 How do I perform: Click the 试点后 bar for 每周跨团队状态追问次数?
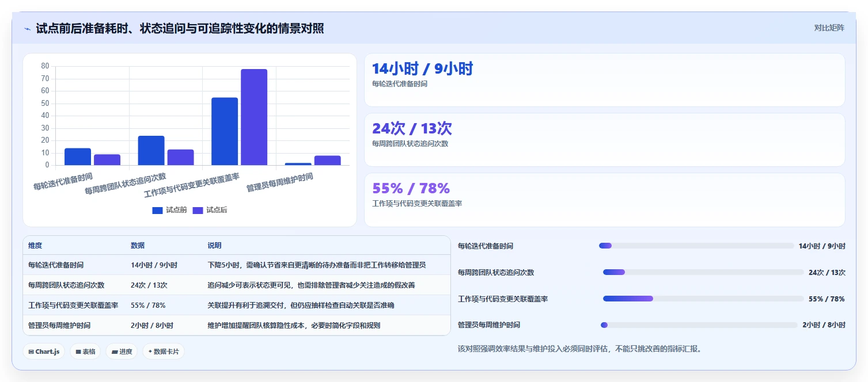pyautogui.click(x=180, y=157)
